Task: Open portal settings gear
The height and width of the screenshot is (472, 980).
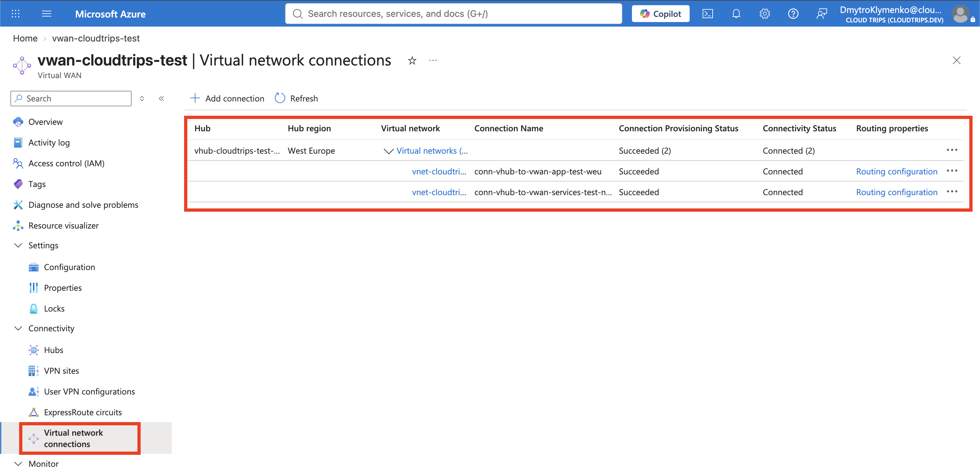Action: pos(764,14)
